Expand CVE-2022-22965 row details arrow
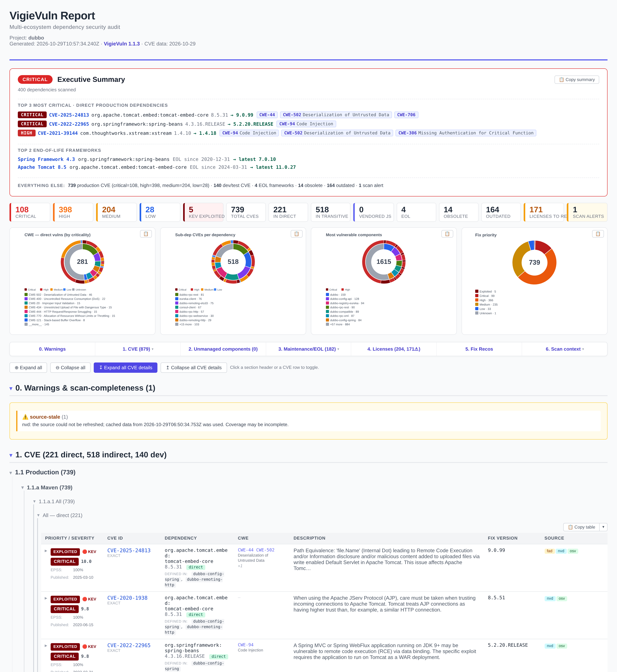 click(x=46, y=646)
